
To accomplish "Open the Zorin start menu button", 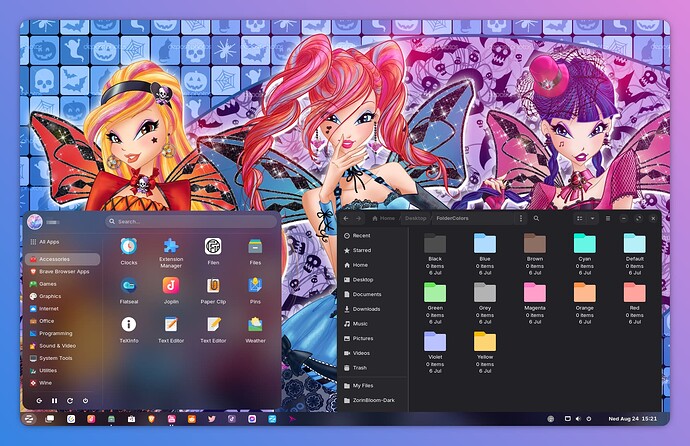I will tap(29, 419).
